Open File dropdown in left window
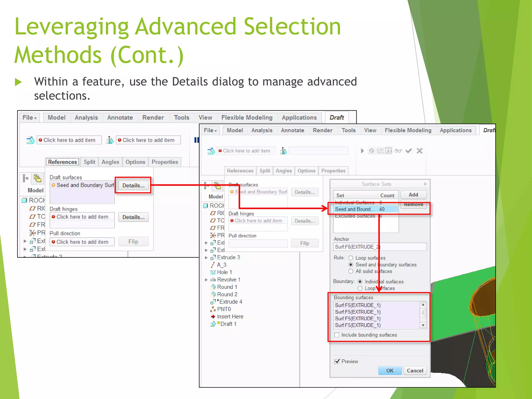The height and width of the screenshot is (399, 532). click(x=29, y=118)
